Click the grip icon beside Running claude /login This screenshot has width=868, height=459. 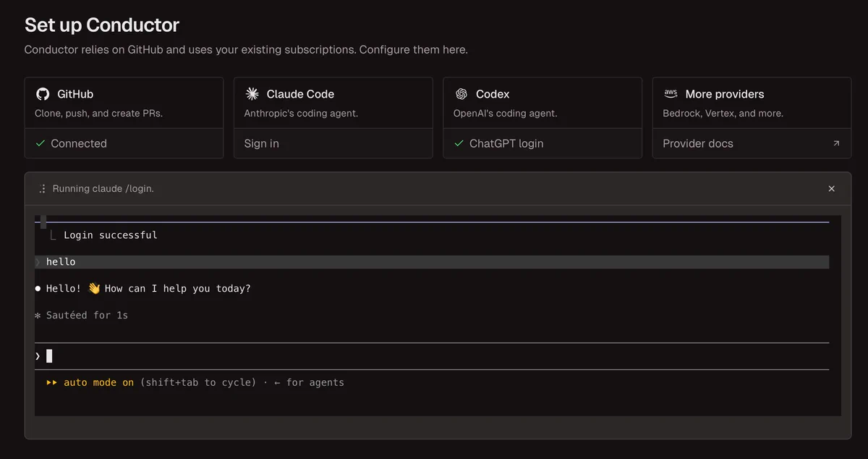click(x=42, y=188)
